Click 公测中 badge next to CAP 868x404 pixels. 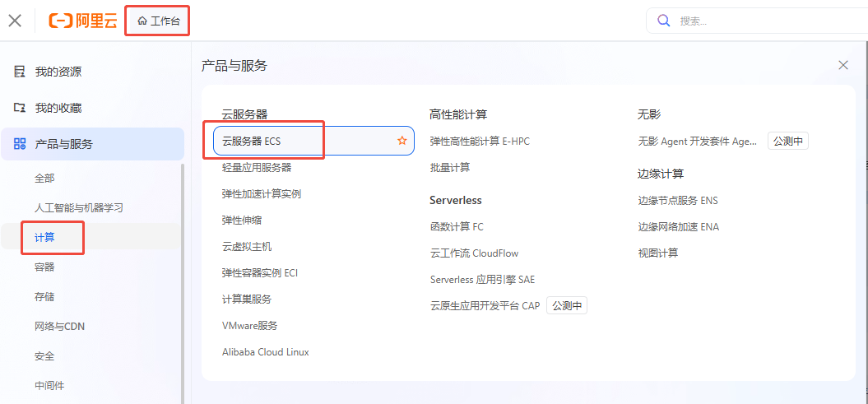tap(567, 305)
